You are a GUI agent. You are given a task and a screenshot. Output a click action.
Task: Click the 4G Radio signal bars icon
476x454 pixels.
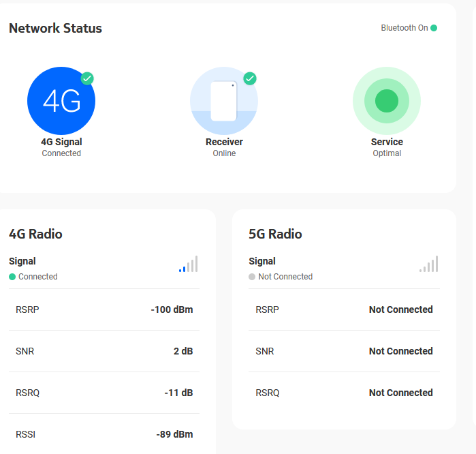coord(189,264)
